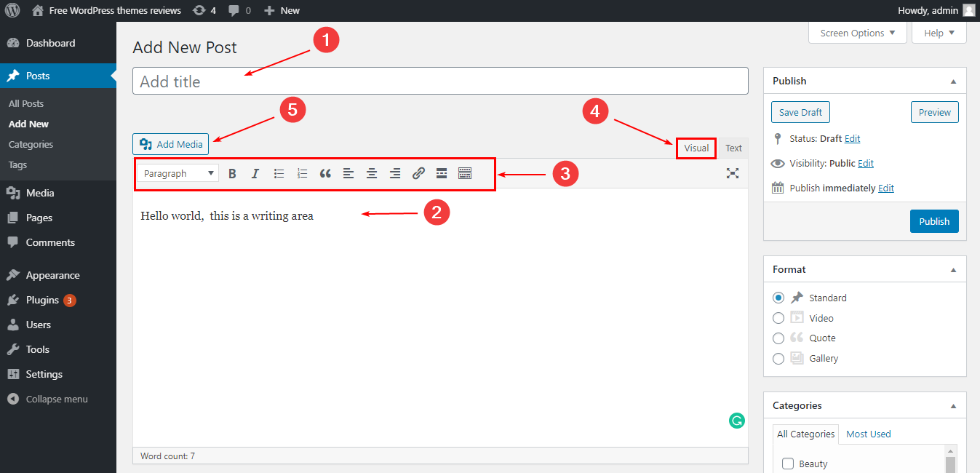Open Appearance menu in sidebar
Screen dimensions: 980x473
tap(58, 275)
